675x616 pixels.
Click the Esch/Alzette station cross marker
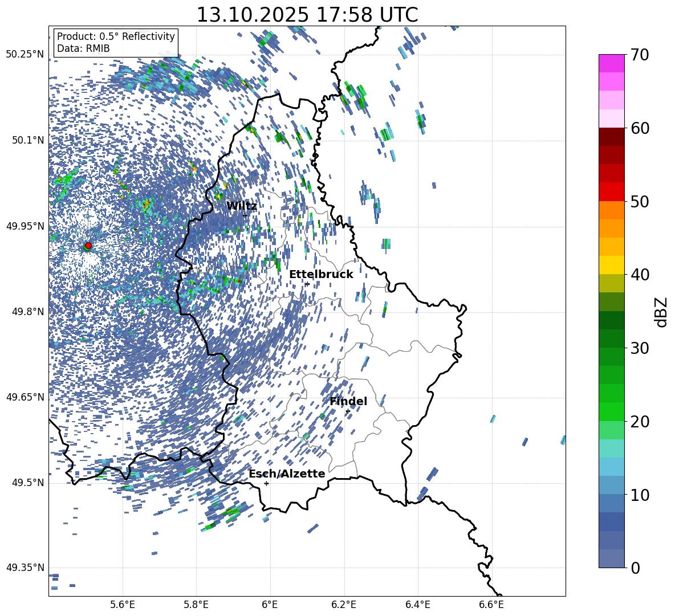point(266,483)
